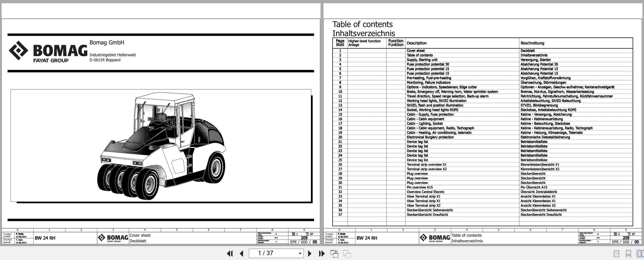Click small BOMAG logo in right page footer
644x260 pixels.
pyautogui.click(x=435, y=238)
